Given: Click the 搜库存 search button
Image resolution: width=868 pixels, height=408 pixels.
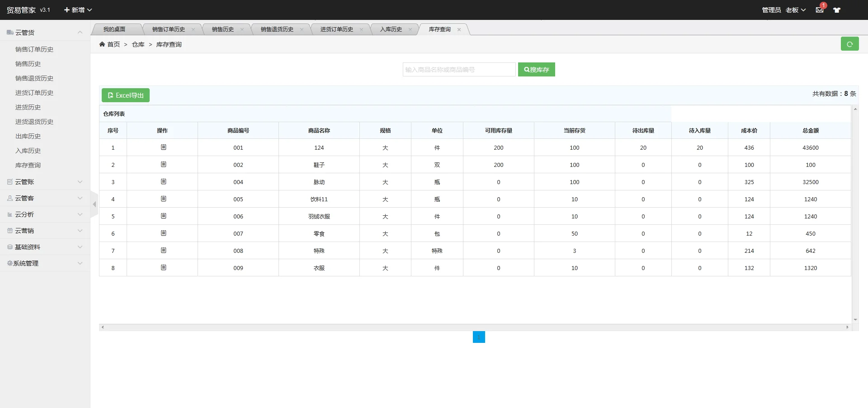Looking at the screenshot, I should pyautogui.click(x=536, y=70).
